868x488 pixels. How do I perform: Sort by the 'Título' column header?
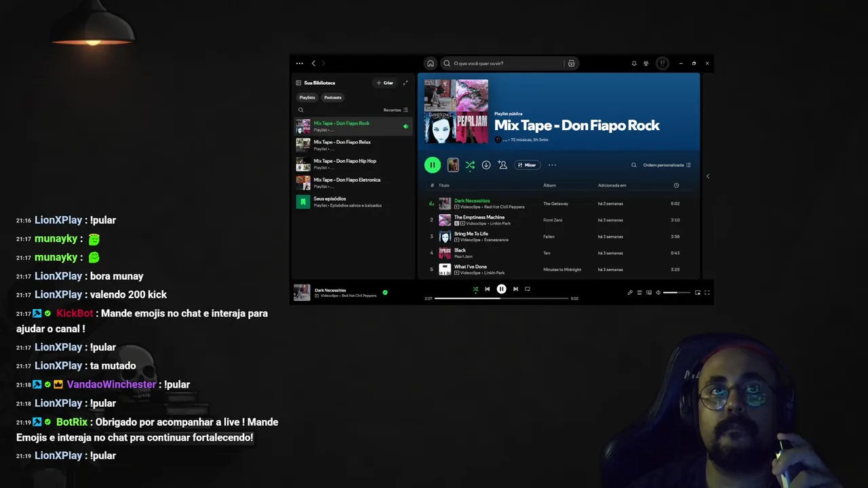tap(443, 185)
